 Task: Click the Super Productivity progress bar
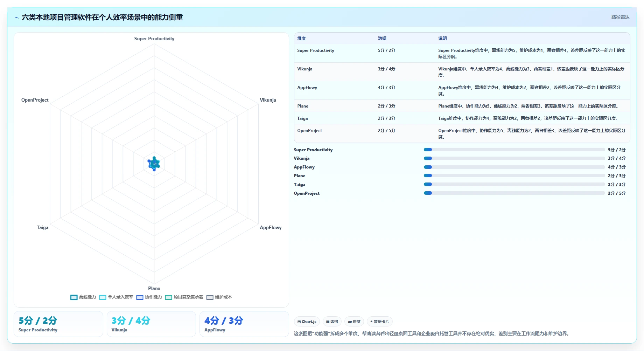click(x=514, y=150)
